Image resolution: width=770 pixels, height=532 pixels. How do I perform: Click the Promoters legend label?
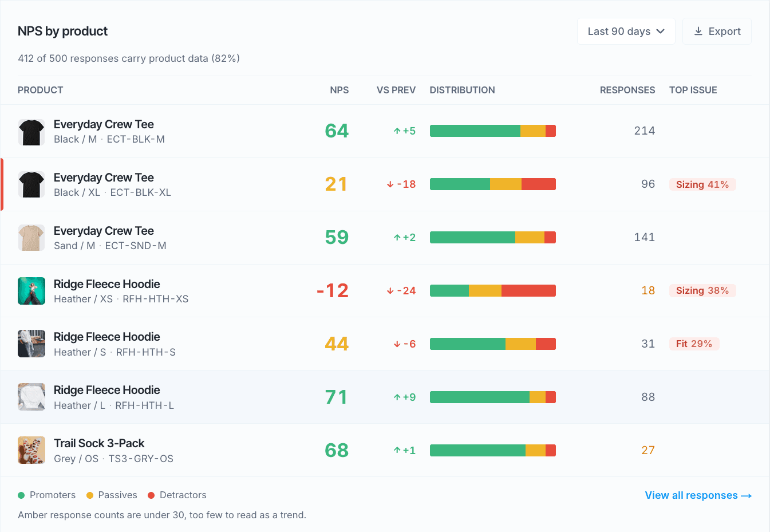pos(53,495)
